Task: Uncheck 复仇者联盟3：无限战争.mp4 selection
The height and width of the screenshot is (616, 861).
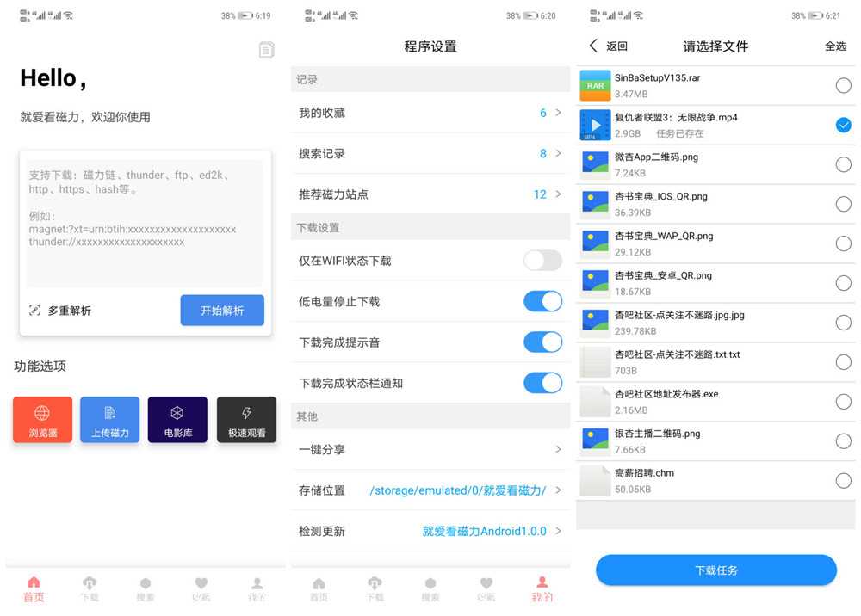Action: tap(844, 125)
